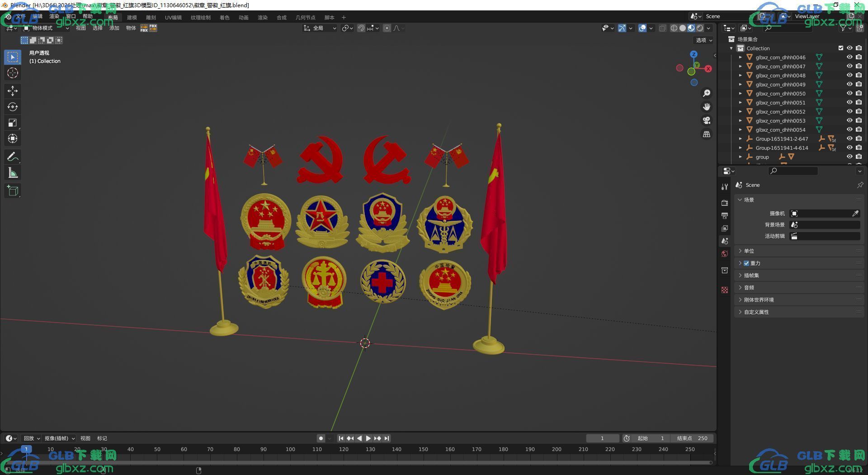Click the properties editor search field

click(793, 171)
